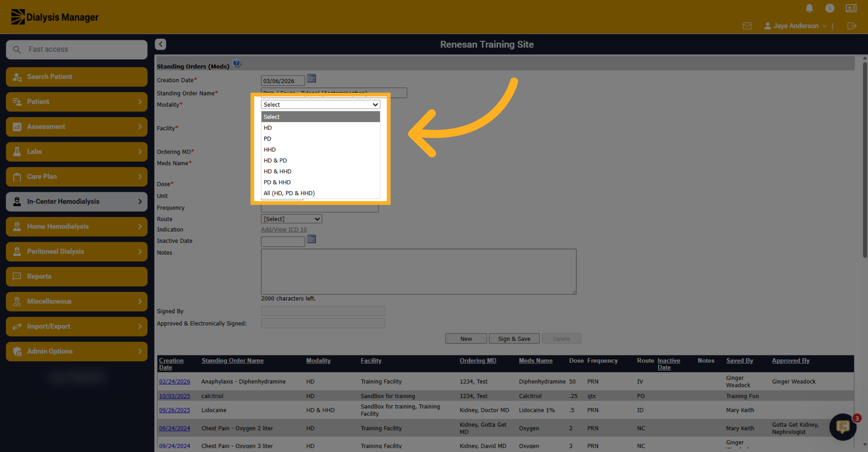Choose PD & HHD modality option
868x452 pixels.
pos(320,182)
